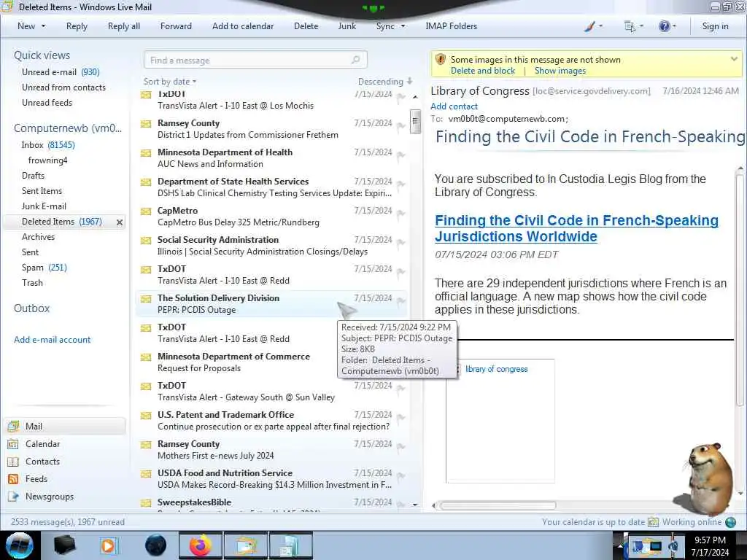The height and width of the screenshot is (560, 747).
Task: Flag the Department of State Health Services message
Action: point(401,184)
